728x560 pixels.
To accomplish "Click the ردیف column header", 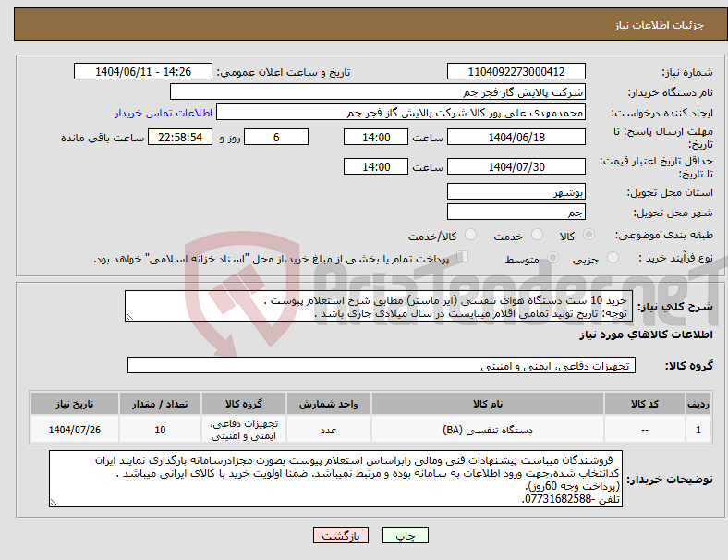I will point(698,404).
